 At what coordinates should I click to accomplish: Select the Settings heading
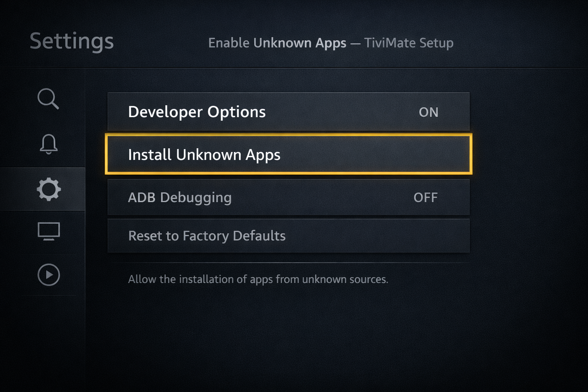[x=71, y=41]
